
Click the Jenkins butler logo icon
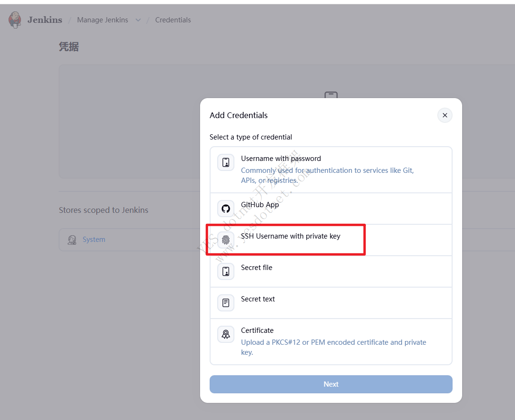coord(15,20)
